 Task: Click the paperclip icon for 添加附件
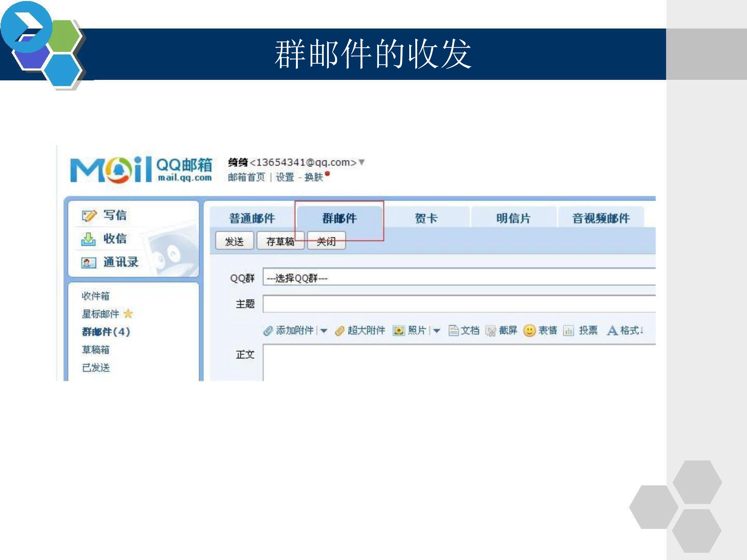coord(268,331)
